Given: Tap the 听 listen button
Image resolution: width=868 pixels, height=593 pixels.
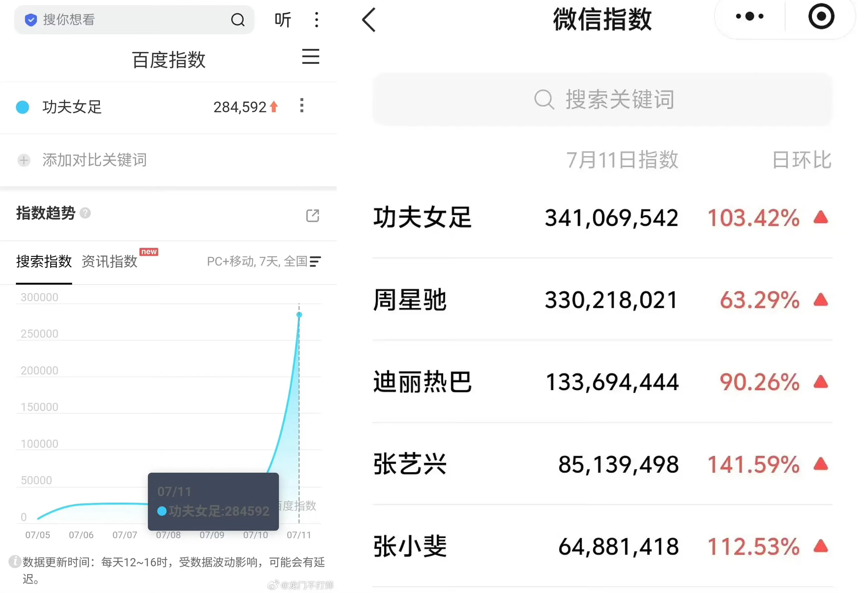Looking at the screenshot, I should [283, 20].
